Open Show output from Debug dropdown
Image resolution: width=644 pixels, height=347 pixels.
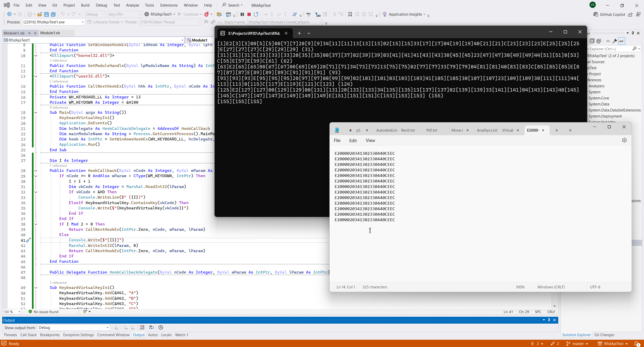click(x=73, y=328)
